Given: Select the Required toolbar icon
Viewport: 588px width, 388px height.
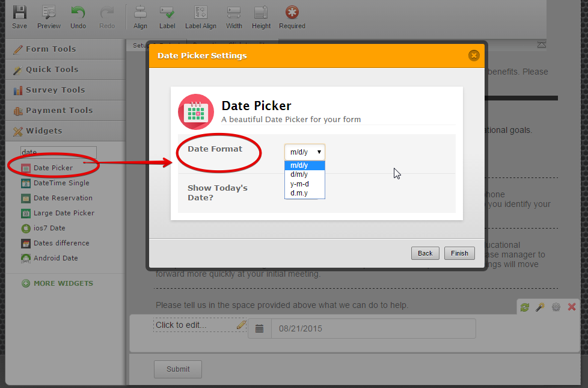Looking at the screenshot, I should 292,16.
